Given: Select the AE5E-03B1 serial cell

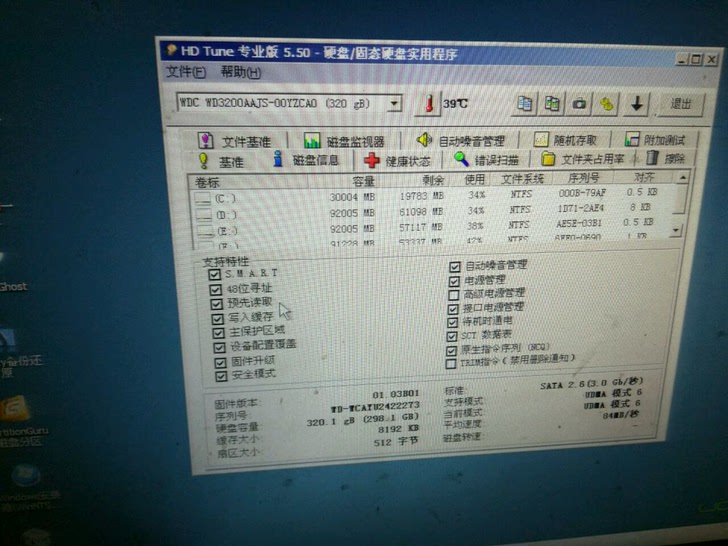Looking at the screenshot, I should (578, 223).
